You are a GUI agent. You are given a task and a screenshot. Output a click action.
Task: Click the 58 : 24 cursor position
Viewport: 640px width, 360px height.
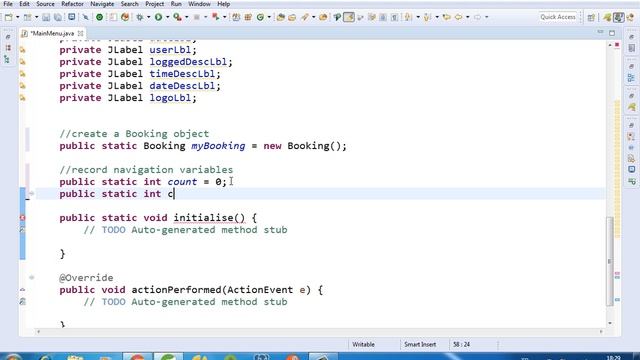[x=461, y=344]
